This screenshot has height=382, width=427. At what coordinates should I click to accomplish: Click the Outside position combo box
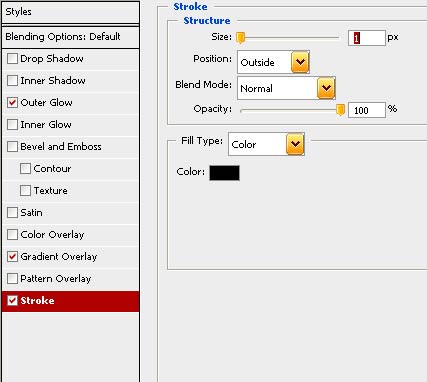point(273,62)
